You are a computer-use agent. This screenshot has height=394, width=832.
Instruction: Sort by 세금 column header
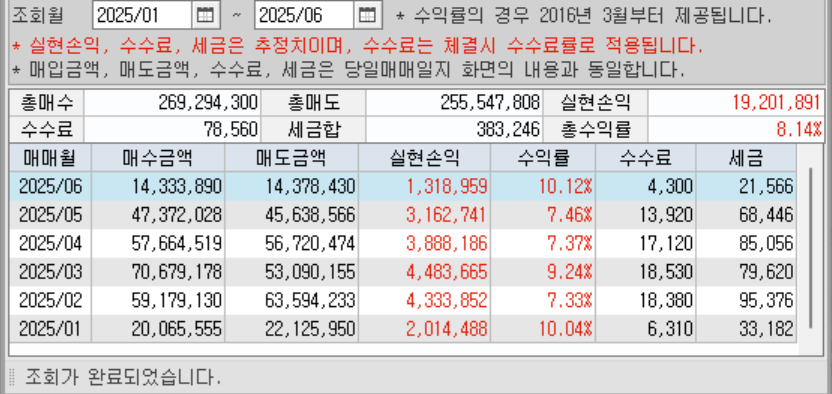pyautogui.click(x=746, y=157)
